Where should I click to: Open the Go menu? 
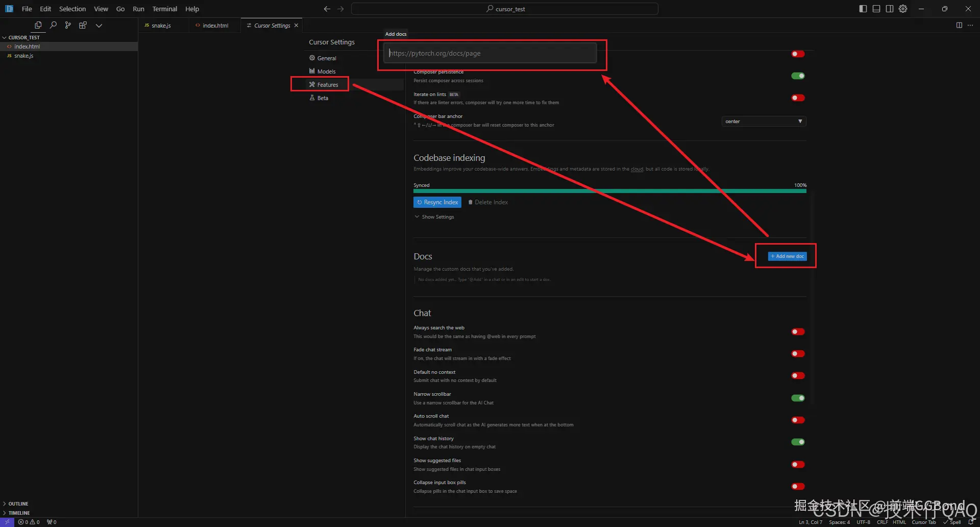pyautogui.click(x=120, y=9)
